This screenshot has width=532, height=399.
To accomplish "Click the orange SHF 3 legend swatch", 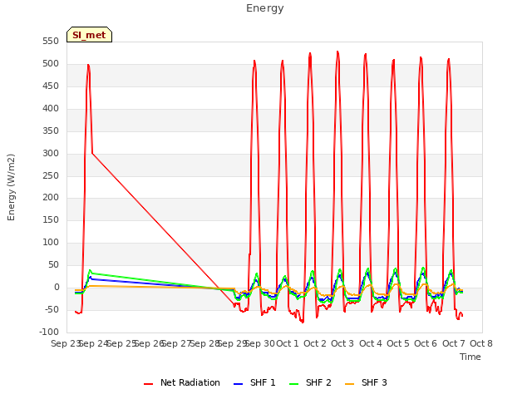I will tap(349, 384).
